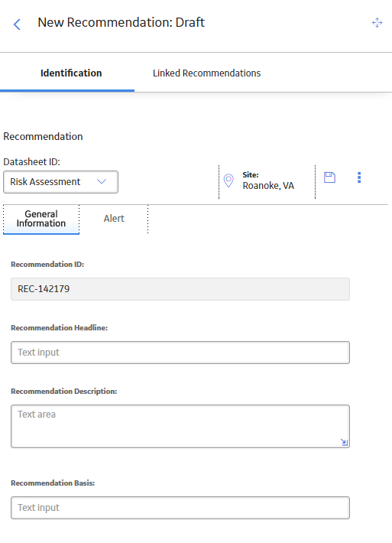Focus the Recommendation Headline text input

(x=180, y=353)
